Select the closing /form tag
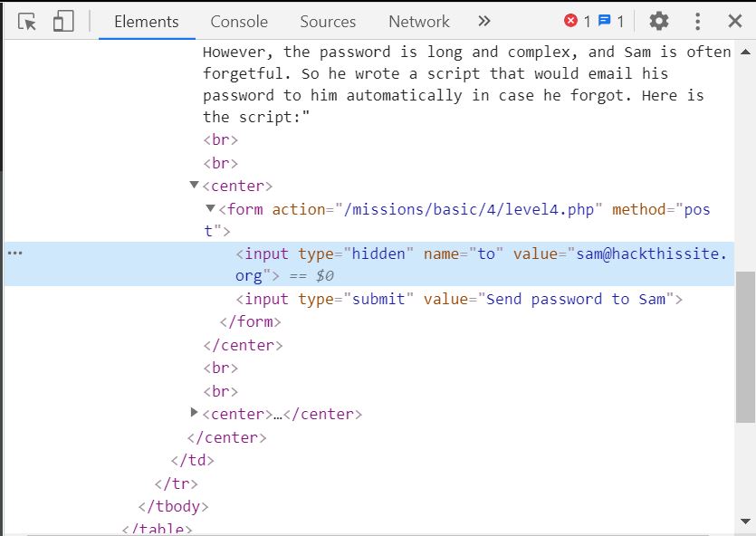 point(250,322)
